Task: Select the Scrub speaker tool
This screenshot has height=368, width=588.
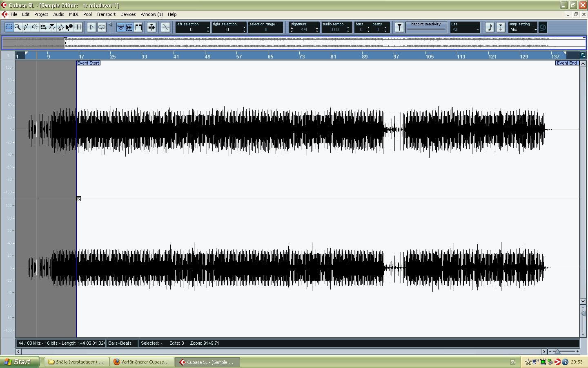Action: click(35, 27)
